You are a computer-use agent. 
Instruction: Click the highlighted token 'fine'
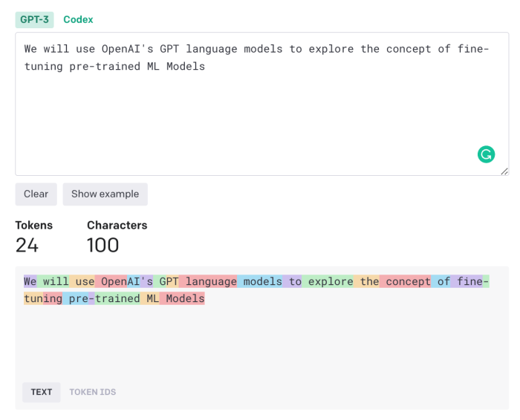pyautogui.click(x=467, y=281)
